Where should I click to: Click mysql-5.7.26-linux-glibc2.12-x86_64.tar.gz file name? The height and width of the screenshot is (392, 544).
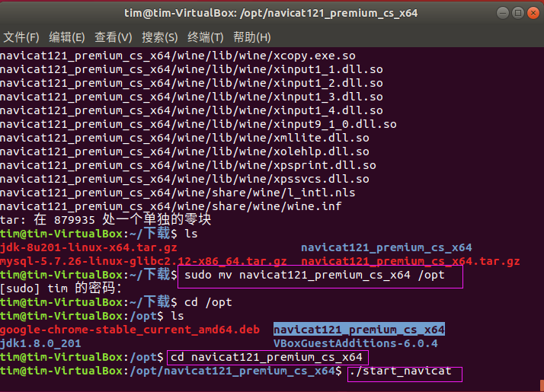143,261
